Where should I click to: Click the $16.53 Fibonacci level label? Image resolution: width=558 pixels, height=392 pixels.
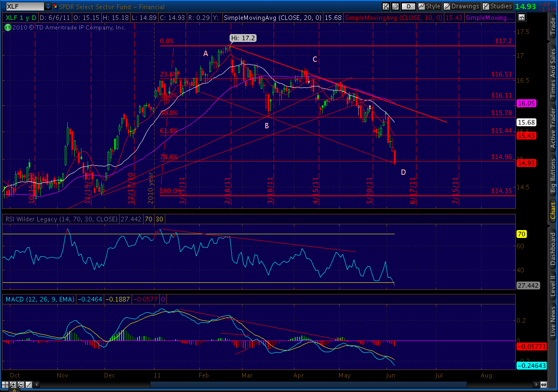(502, 74)
